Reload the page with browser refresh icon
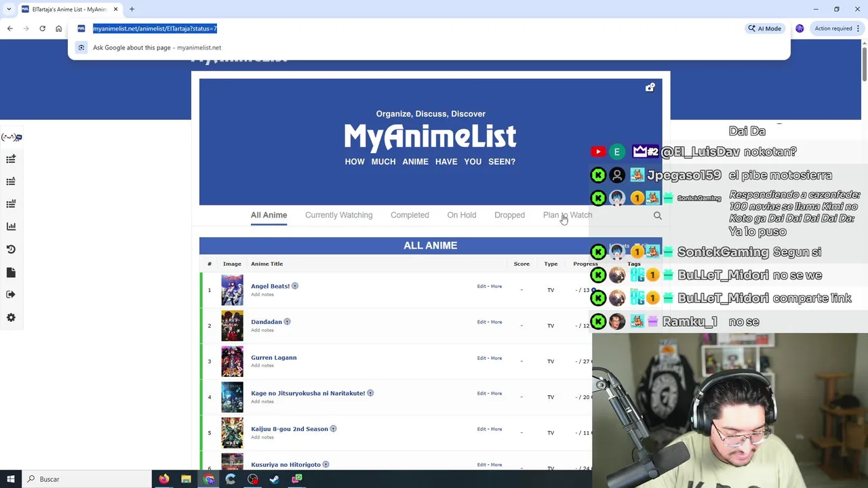Image resolution: width=868 pixels, height=488 pixels. [42, 28]
